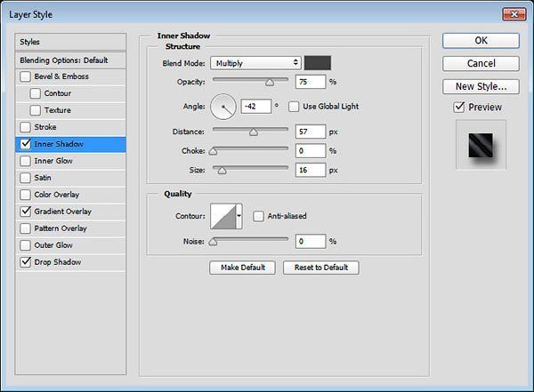
Task: Click the New Style... button
Action: 481,87
